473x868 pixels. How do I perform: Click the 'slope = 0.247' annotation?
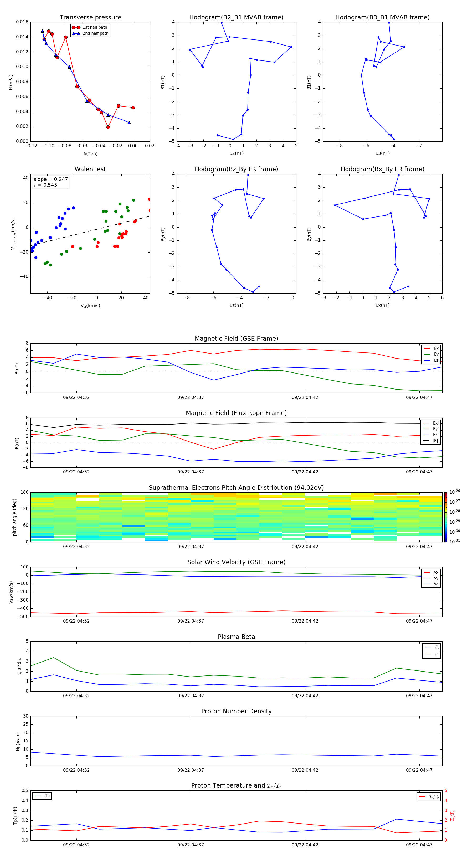51,179
